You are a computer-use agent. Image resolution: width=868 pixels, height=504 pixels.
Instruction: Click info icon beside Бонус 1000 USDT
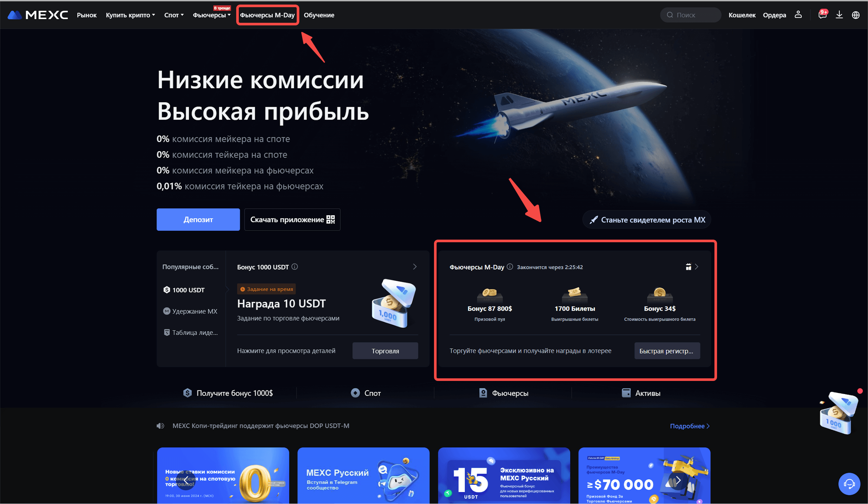(x=294, y=266)
